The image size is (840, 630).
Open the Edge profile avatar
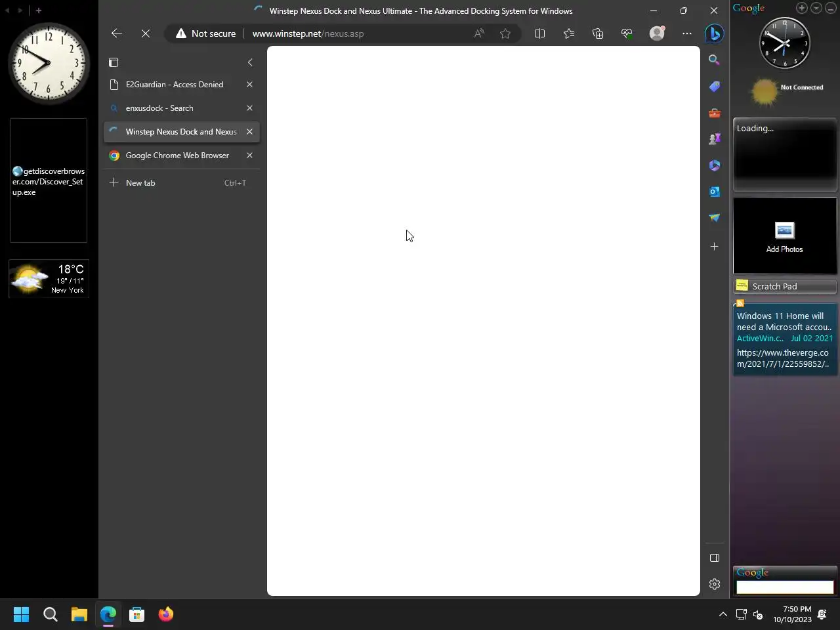tap(657, 33)
